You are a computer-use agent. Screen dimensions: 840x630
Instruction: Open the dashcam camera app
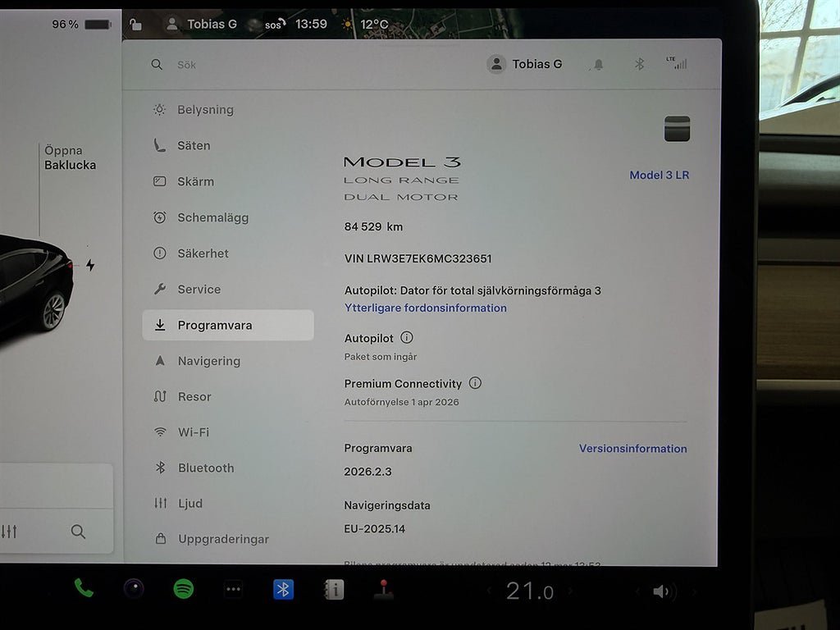[x=134, y=589]
